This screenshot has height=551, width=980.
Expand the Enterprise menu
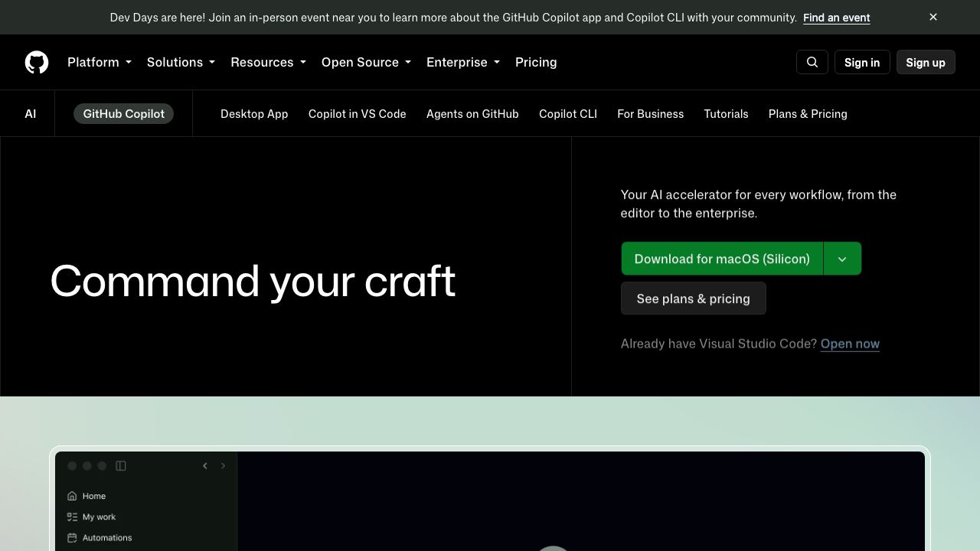[x=463, y=62]
